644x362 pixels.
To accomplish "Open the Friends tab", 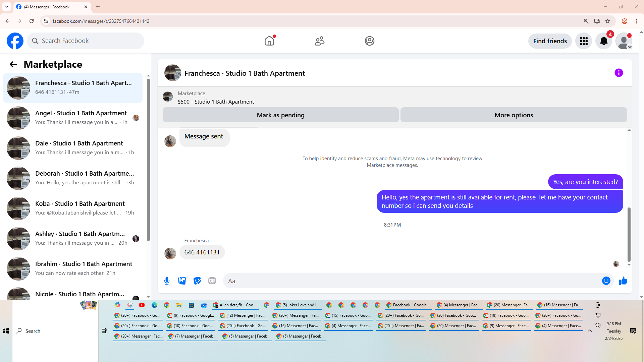I will click(319, 41).
